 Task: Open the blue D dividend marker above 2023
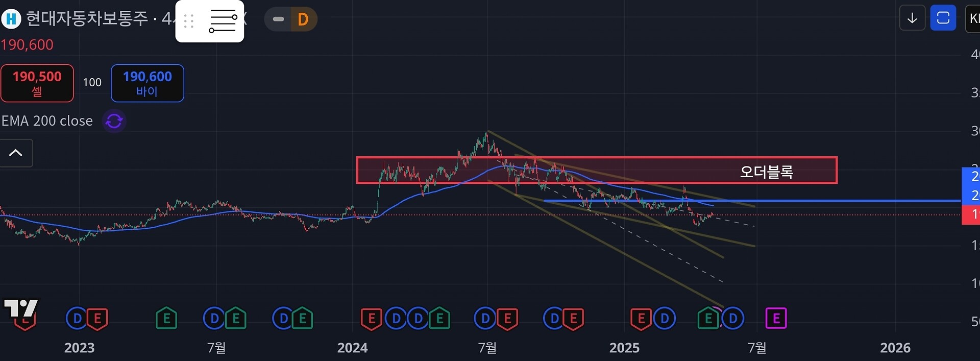pos(77,319)
